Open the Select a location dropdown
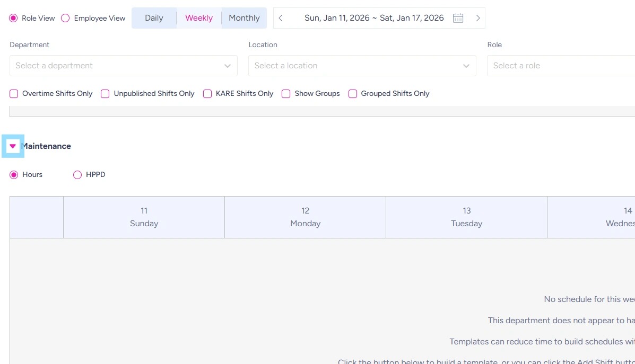The height and width of the screenshot is (364, 635). (362, 66)
